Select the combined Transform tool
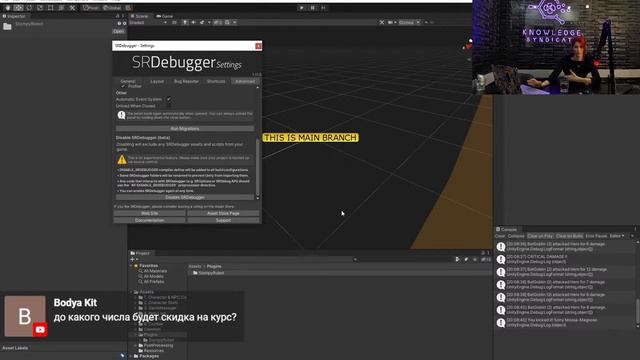The width and height of the screenshot is (640, 360). click(62, 8)
